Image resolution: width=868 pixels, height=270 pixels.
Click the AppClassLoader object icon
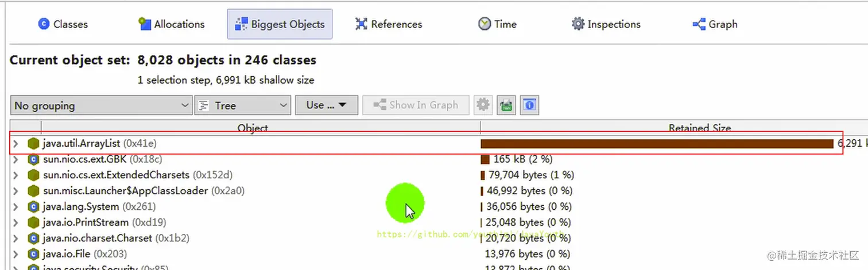[x=33, y=190]
